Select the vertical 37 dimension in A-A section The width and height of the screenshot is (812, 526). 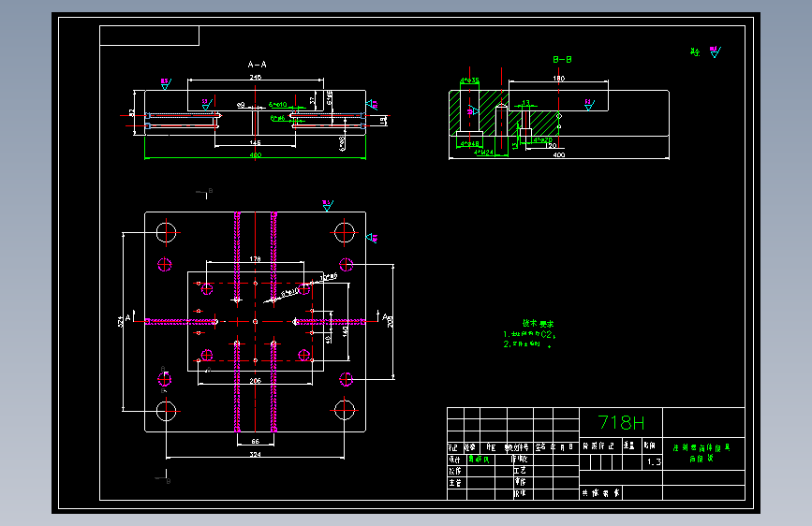click(312, 100)
